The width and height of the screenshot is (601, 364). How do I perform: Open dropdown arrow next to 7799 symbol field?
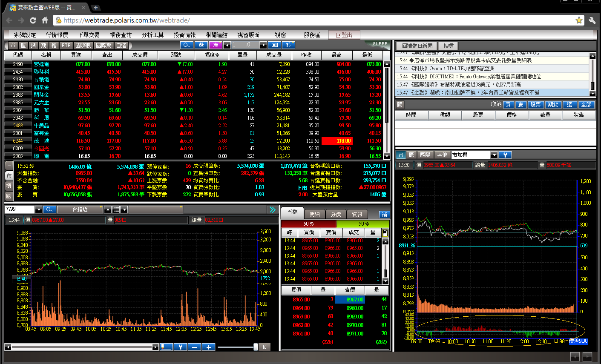click(x=39, y=209)
